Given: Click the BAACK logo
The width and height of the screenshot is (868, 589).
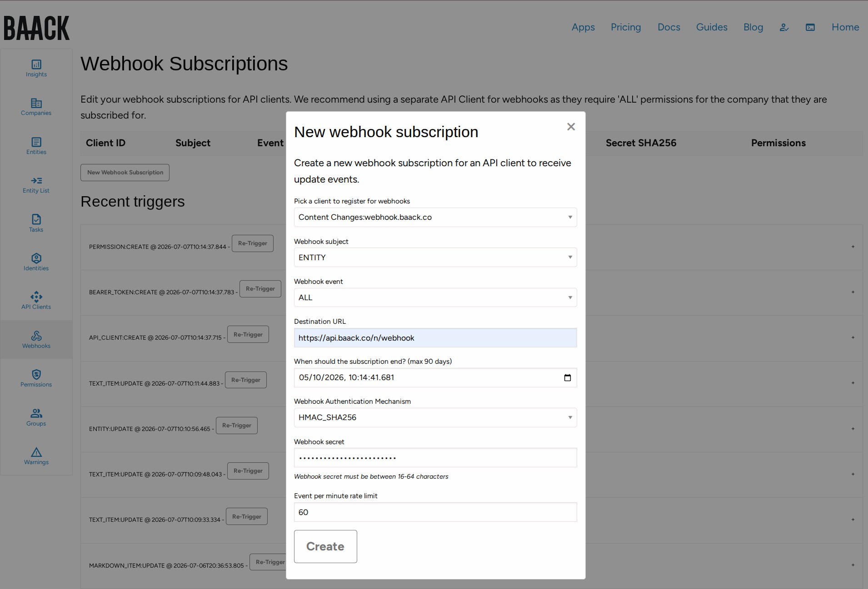Looking at the screenshot, I should click(37, 28).
